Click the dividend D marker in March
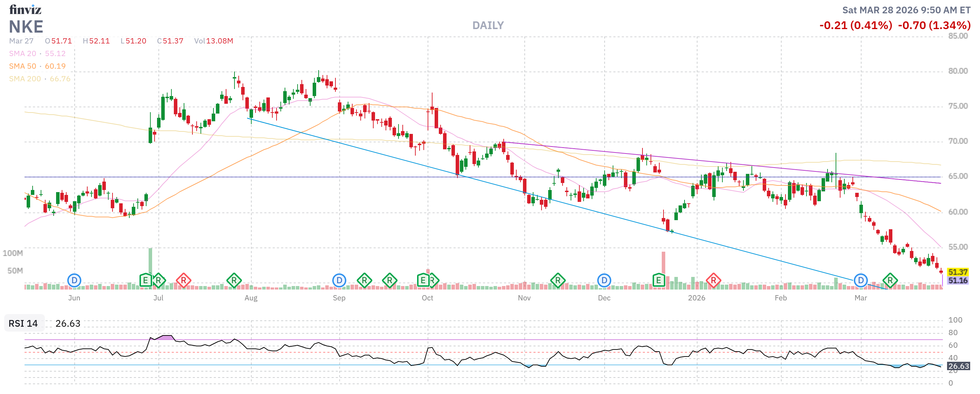This screenshot has height=394, width=980. pyautogui.click(x=860, y=281)
